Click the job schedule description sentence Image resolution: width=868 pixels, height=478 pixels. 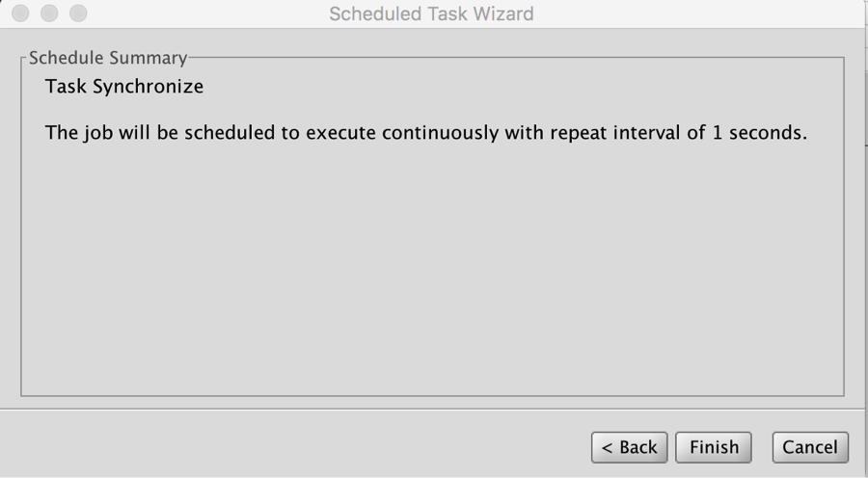tap(425, 133)
